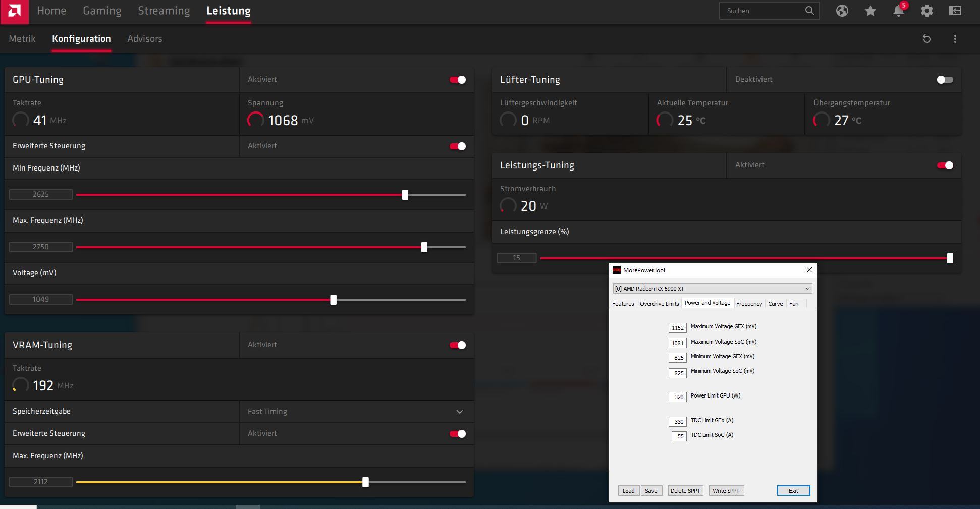This screenshot has width=980, height=509.
Task: Click Minimum Voltage GFX field
Action: [x=677, y=358]
